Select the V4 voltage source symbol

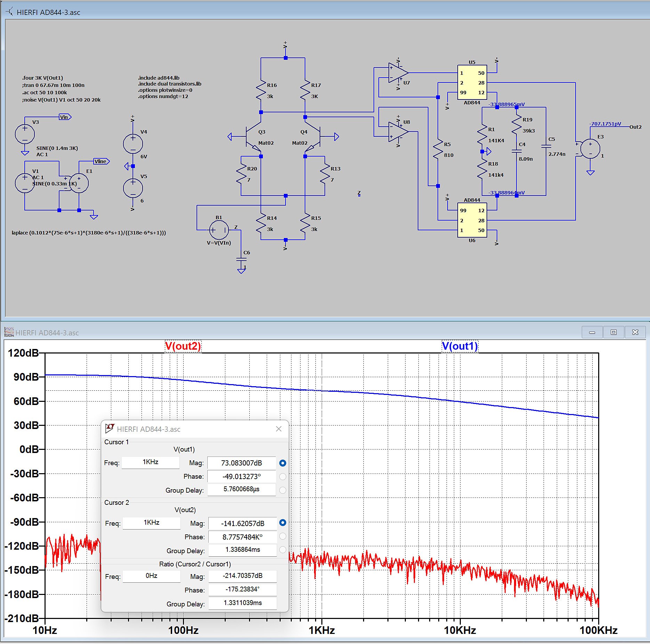point(133,143)
